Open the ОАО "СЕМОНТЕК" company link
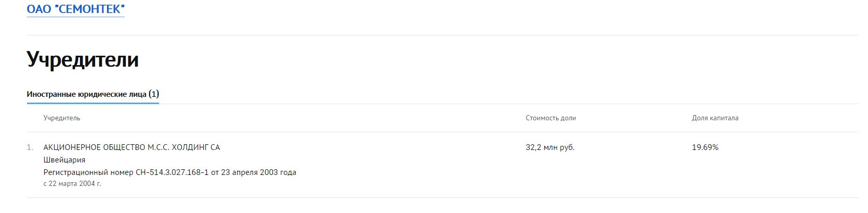This screenshot has height=213, width=868. 75,9
